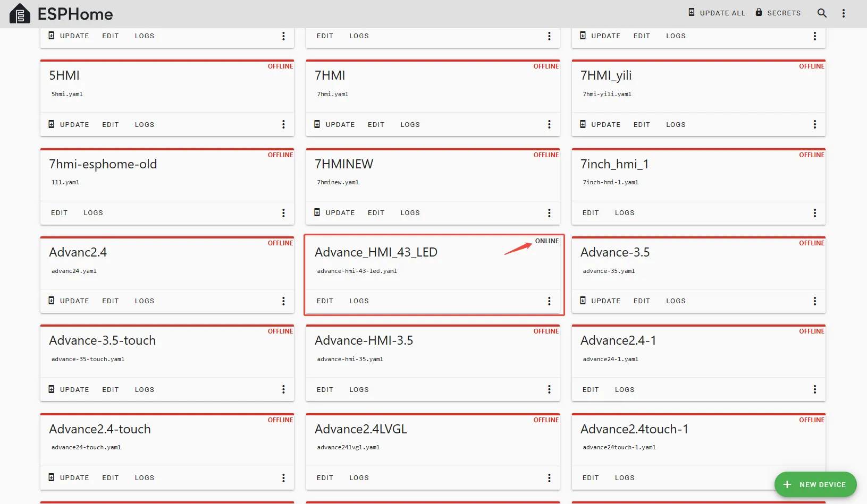Click UPDATE ALL in the header
The width and height of the screenshot is (867, 504).
pos(717,13)
